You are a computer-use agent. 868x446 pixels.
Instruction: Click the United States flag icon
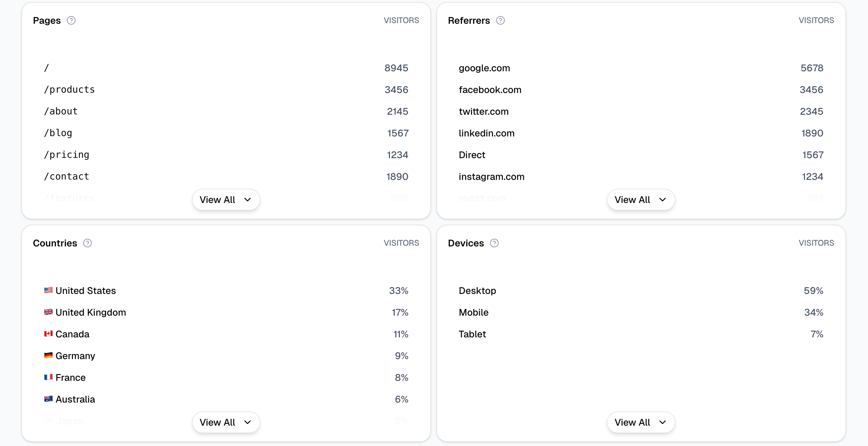point(48,291)
